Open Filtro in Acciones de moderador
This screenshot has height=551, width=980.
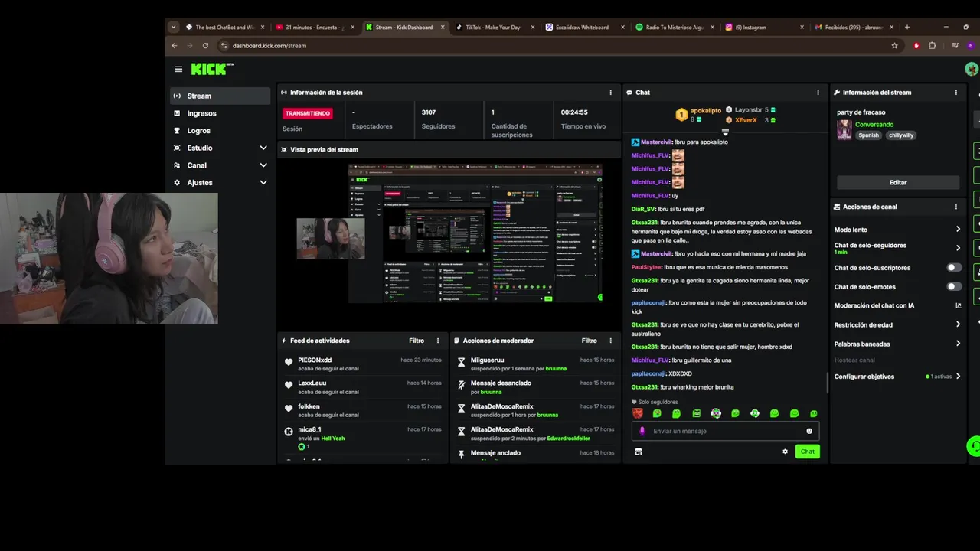(589, 341)
